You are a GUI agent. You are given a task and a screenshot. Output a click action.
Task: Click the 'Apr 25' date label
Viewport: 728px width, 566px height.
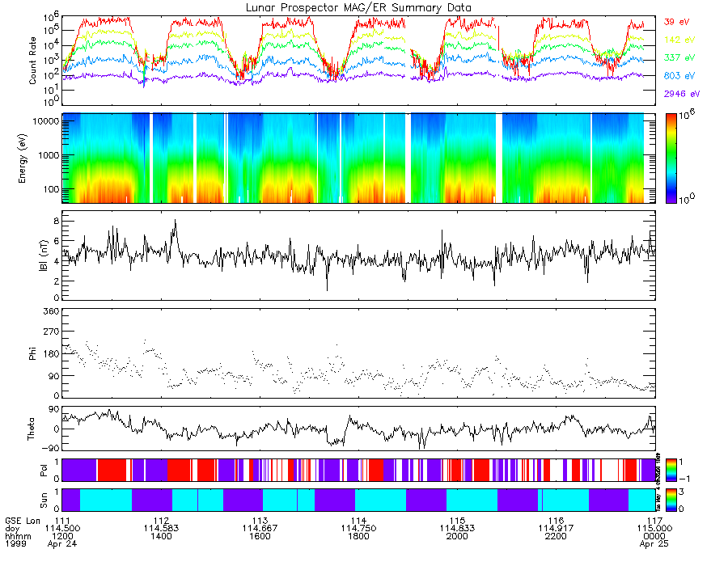coord(654,543)
